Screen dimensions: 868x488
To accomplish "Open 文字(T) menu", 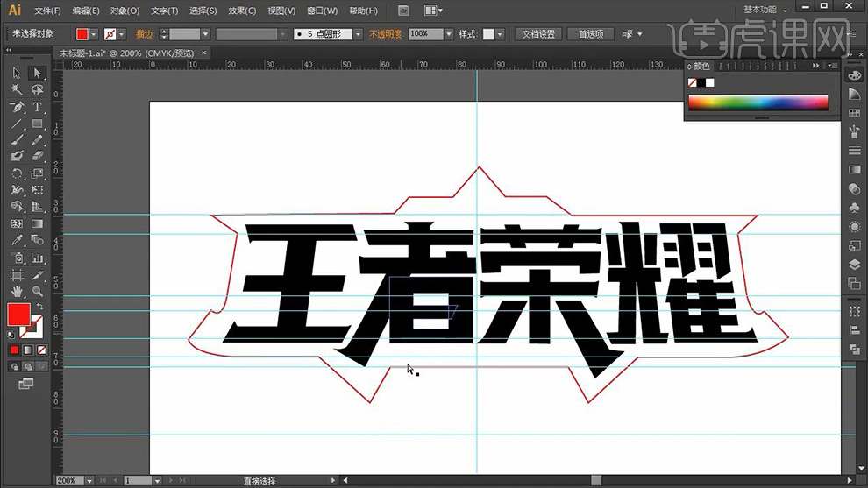I will pyautogui.click(x=165, y=11).
